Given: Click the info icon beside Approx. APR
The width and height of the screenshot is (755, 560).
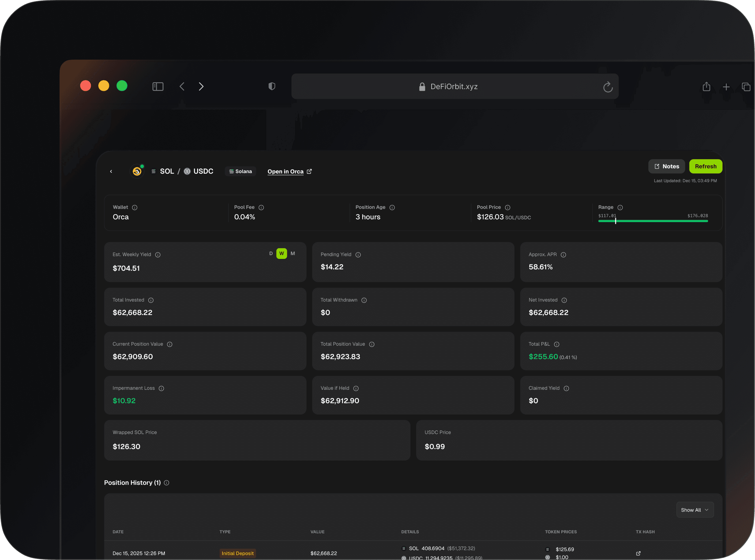Looking at the screenshot, I should pyautogui.click(x=563, y=255).
